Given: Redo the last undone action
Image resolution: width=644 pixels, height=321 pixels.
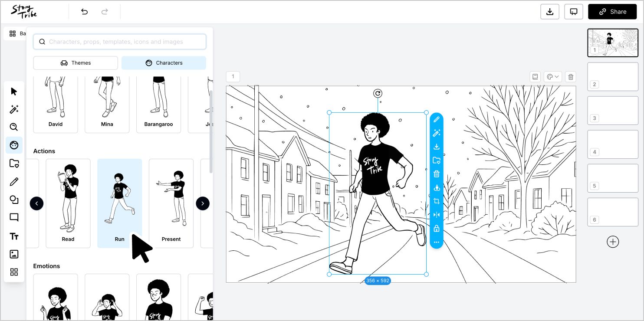Looking at the screenshot, I should [x=105, y=12].
